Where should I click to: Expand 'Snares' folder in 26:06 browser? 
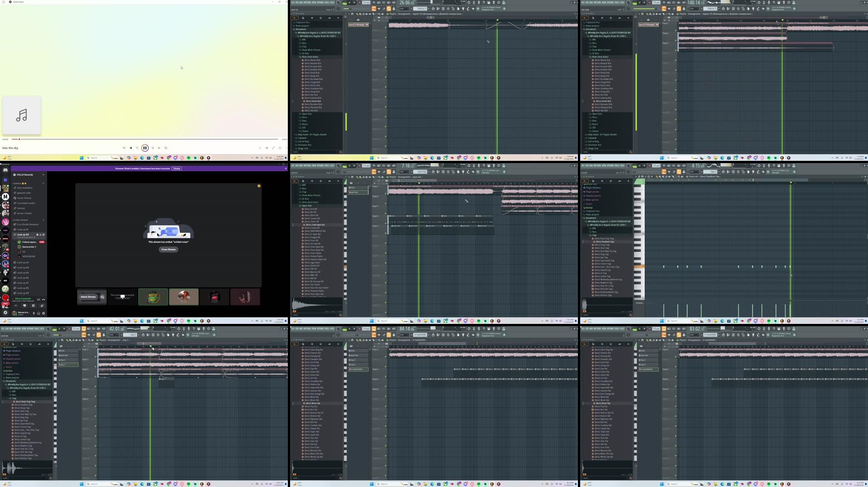click(305, 131)
